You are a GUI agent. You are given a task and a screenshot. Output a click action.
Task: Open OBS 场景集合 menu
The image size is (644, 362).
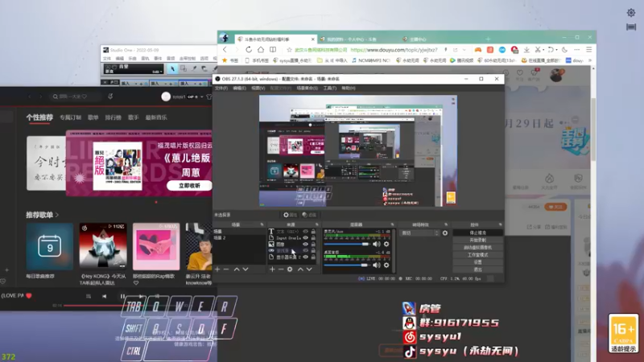307,88
